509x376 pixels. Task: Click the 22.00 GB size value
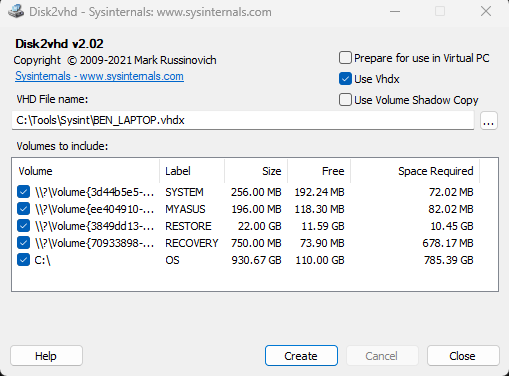click(260, 226)
